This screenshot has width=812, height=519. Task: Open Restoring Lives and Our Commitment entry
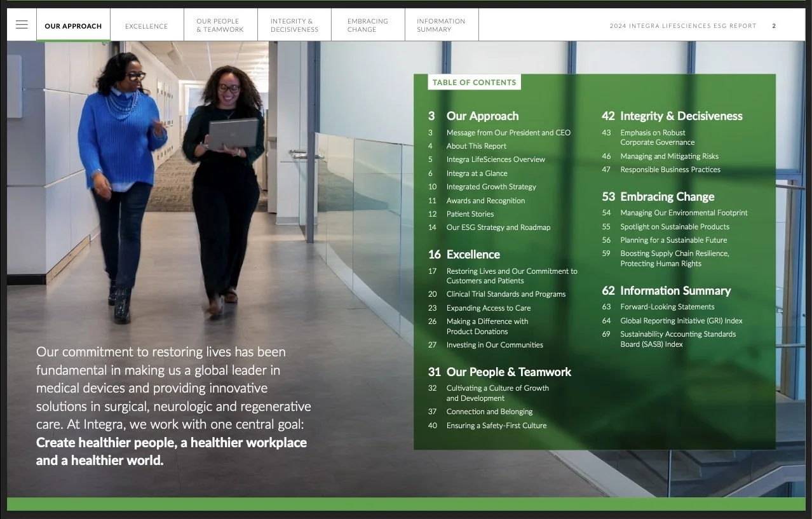503,276
